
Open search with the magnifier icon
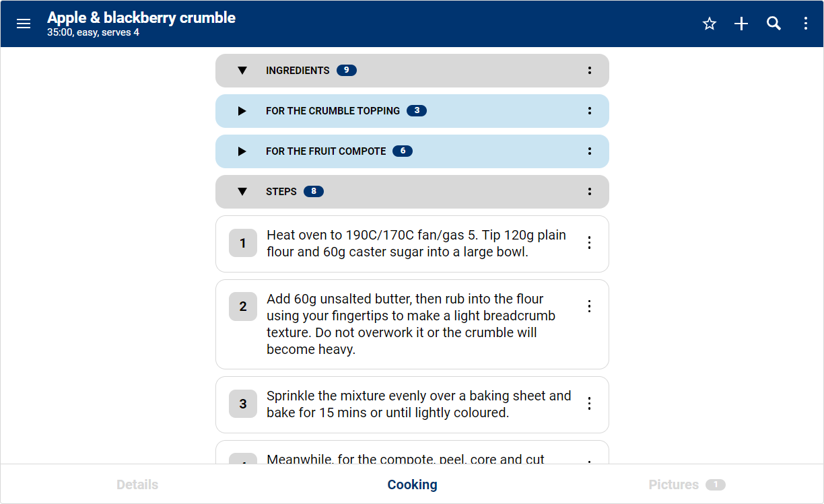click(774, 24)
